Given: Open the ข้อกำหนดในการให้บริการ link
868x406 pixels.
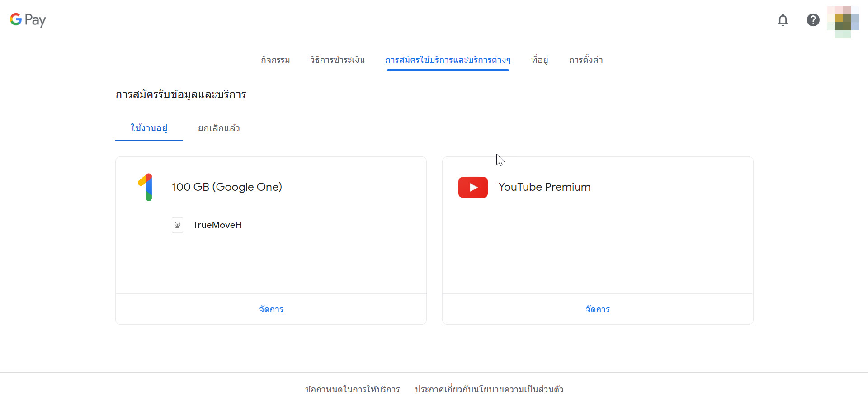Looking at the screenshot, I should click(x=353, y=389).
